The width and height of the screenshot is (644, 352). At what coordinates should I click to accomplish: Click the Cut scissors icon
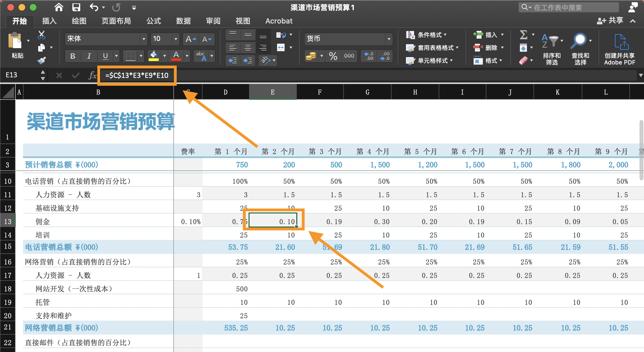[42, 35]
